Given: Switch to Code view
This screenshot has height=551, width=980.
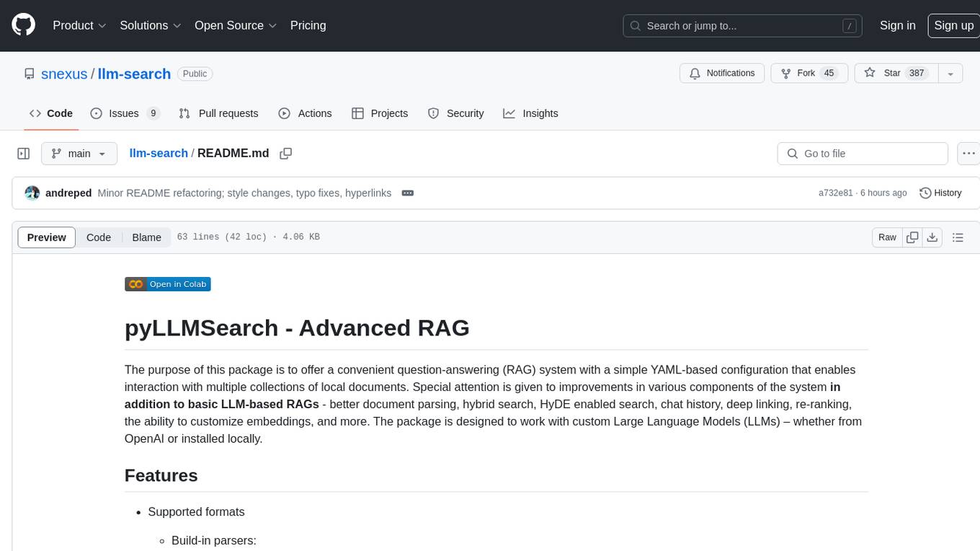Looking at the screenshot, I should [99, 237].
